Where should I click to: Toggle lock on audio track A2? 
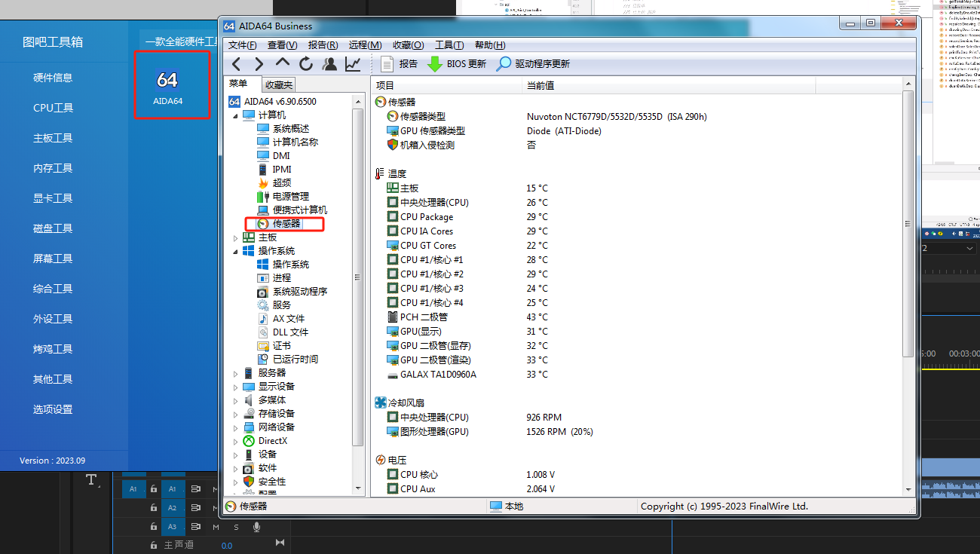click(153, 508)
